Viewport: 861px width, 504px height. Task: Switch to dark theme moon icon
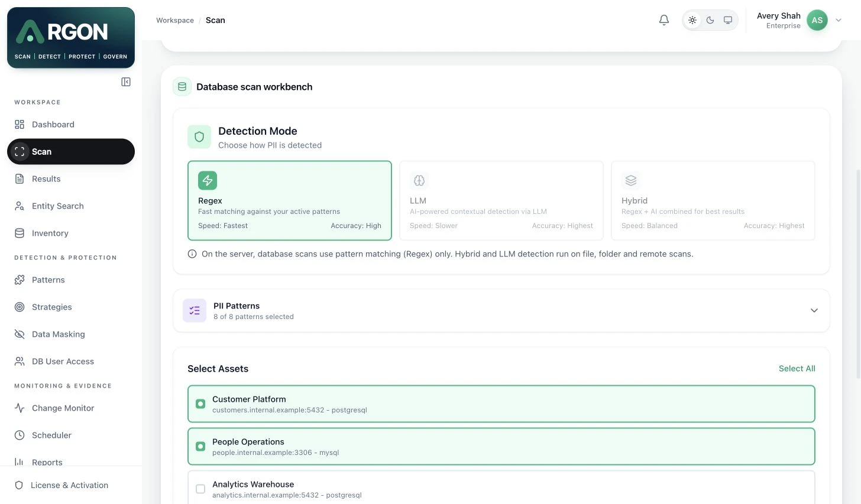[710, 20]
